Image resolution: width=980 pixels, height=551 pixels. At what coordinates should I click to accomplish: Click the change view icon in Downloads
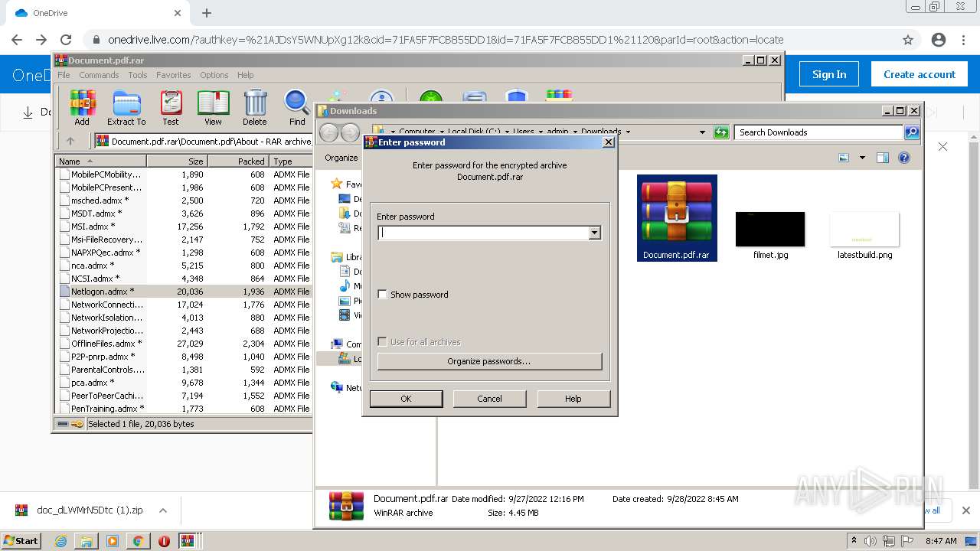coord(844,158)
